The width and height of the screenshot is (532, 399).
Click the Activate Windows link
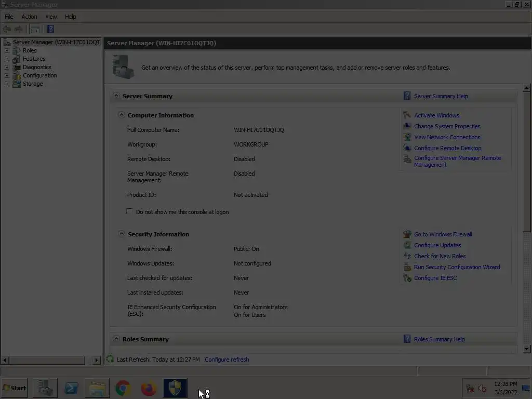coord(436,115)
